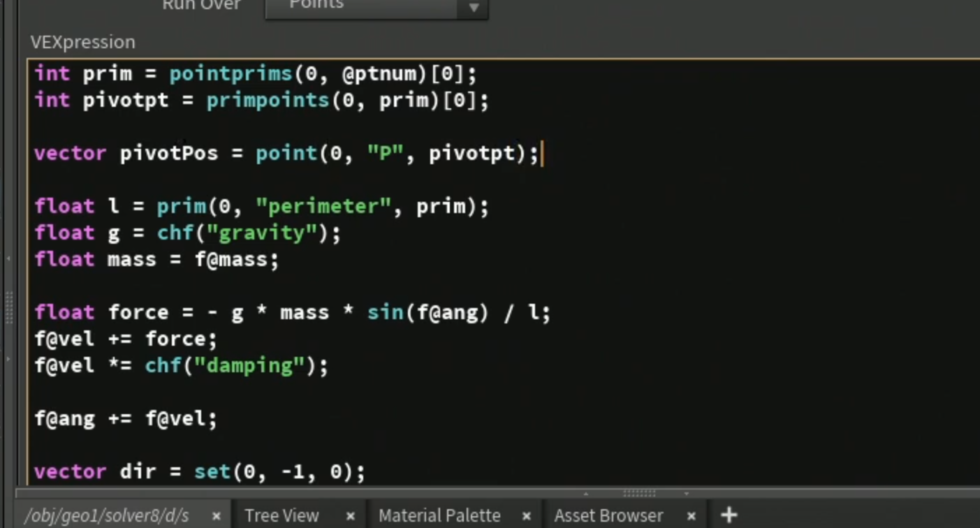The height and width of the screenshot is (528, 980).
Task: Close the Tree View tab
Action: 351,516
